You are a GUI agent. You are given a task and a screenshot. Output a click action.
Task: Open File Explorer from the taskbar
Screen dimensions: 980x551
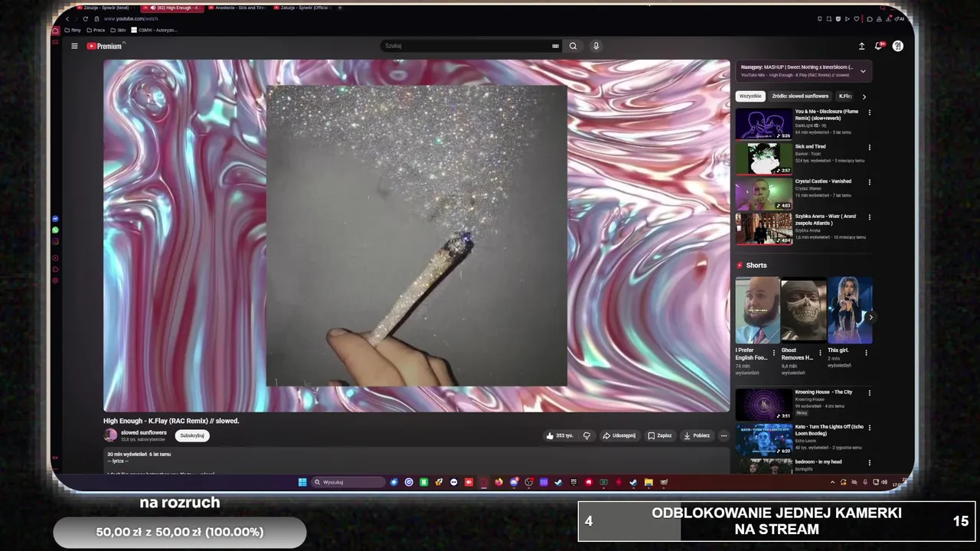648,482
